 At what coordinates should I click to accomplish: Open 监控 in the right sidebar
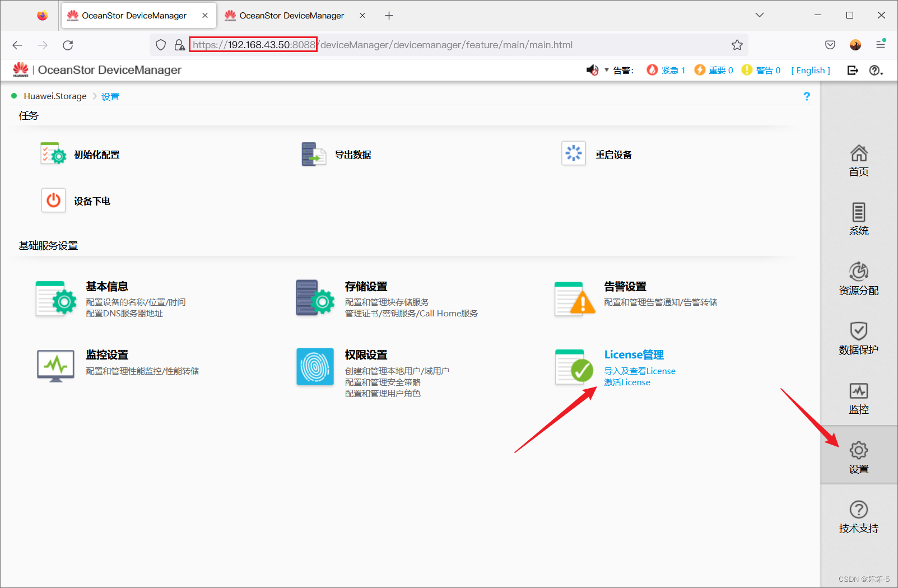tap(859, 398)
